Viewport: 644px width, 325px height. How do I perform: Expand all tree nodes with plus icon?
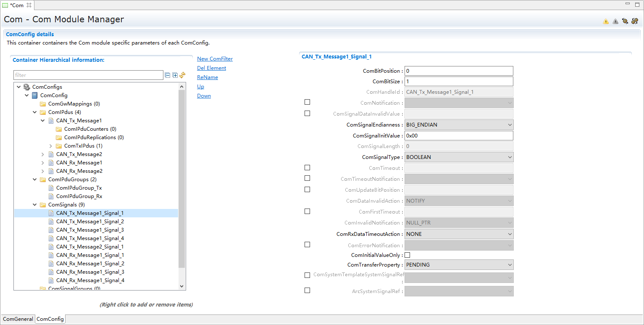(175, 75)
